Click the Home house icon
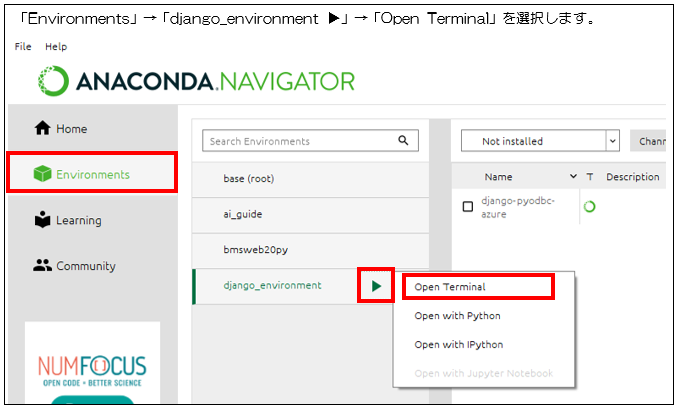Screen dimensions: 679x407 (x=42, y=129)
